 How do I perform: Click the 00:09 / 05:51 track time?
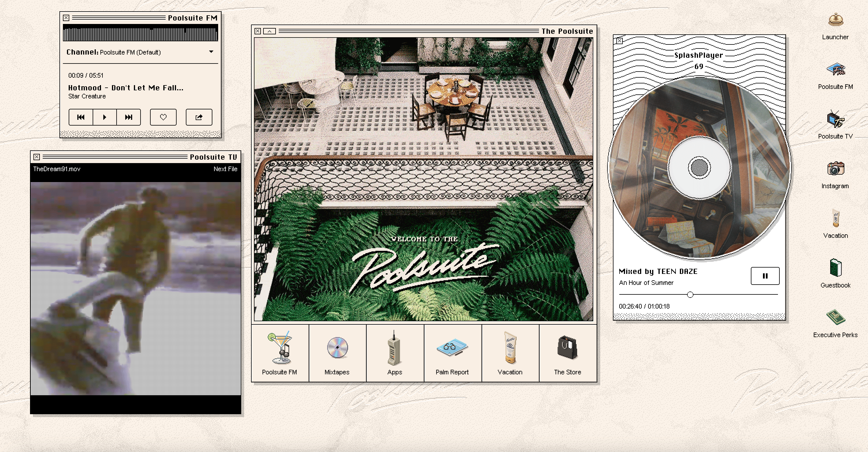click(86, 76)
